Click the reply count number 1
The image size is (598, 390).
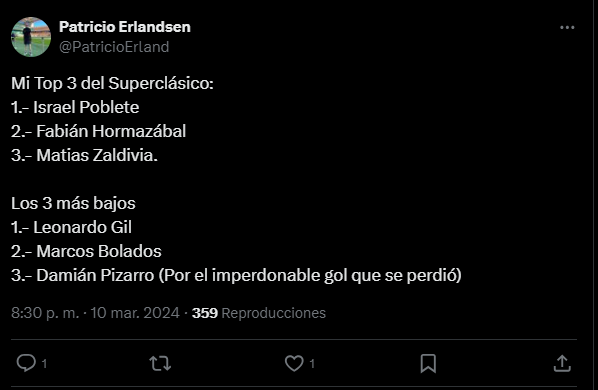(x=44, y=364)
